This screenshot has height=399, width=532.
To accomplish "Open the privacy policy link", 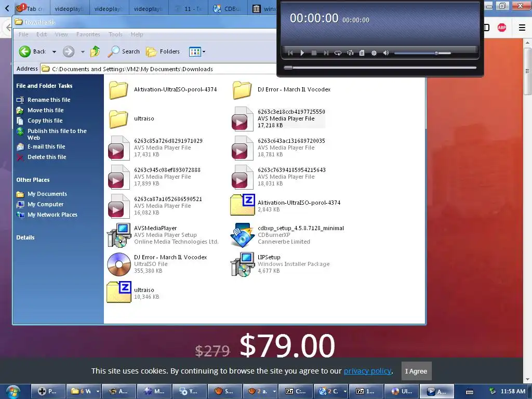I will point(367,371).
